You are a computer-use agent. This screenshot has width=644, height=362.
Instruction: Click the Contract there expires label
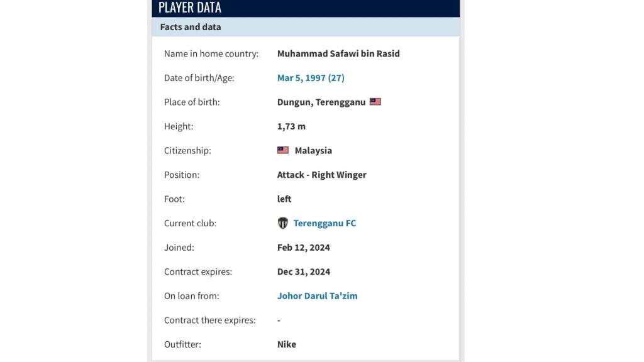tap(209, 320)
